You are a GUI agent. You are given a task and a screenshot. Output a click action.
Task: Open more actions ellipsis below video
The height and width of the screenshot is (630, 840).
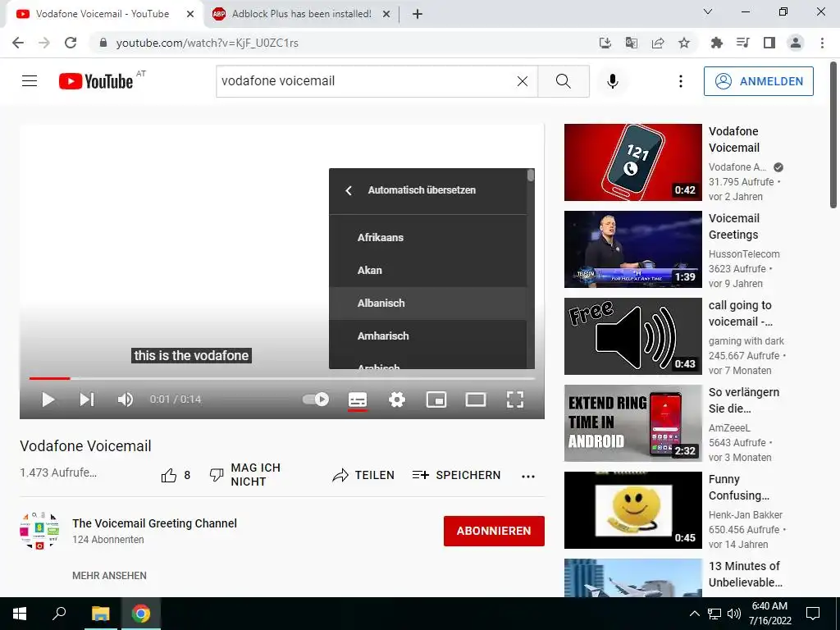pyautogui.click(x=528, y=477)
